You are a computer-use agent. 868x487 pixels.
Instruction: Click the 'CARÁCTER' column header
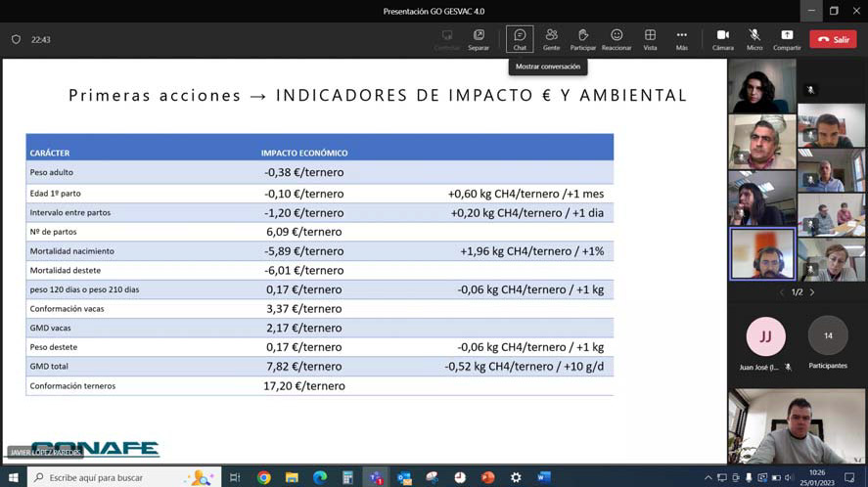click(x=50, y=153)
